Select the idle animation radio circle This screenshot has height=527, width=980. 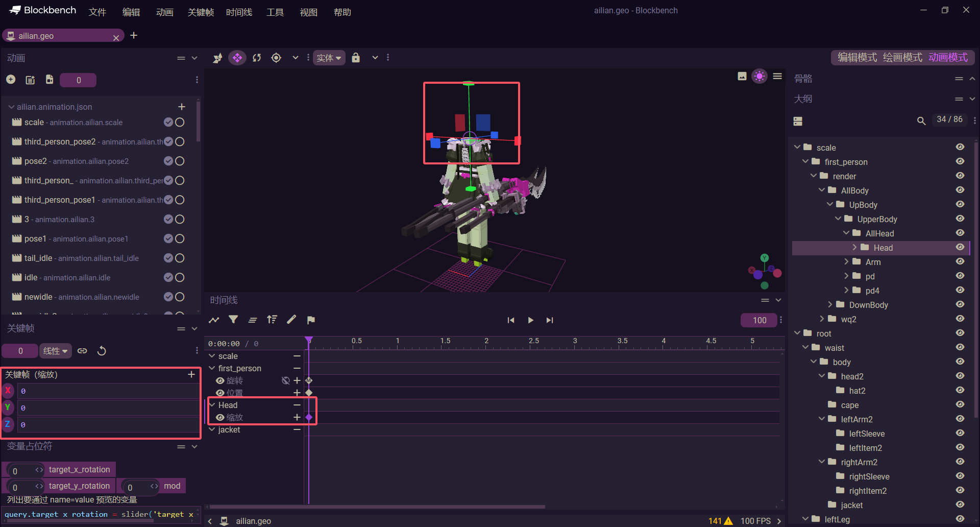[180, 277]
